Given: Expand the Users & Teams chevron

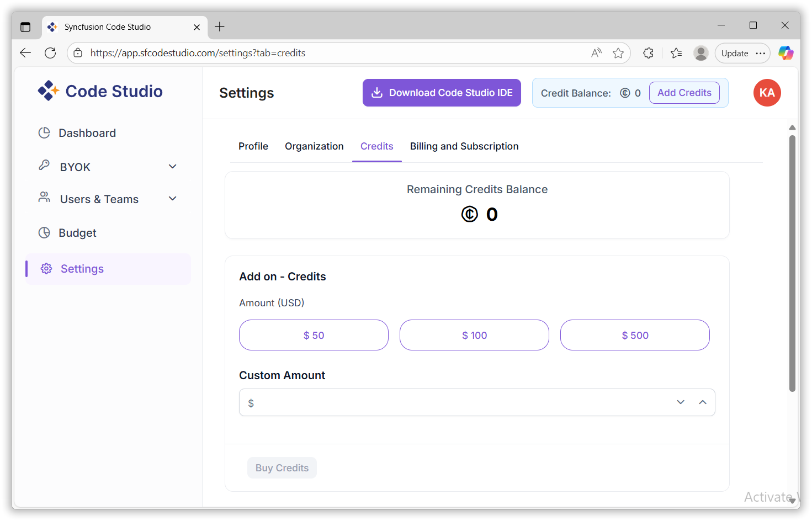Looking at the screenshot, I should coord(172,199).
